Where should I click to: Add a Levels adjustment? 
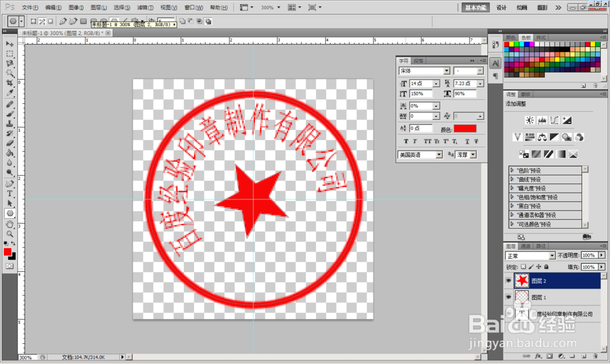coord(542,121)
